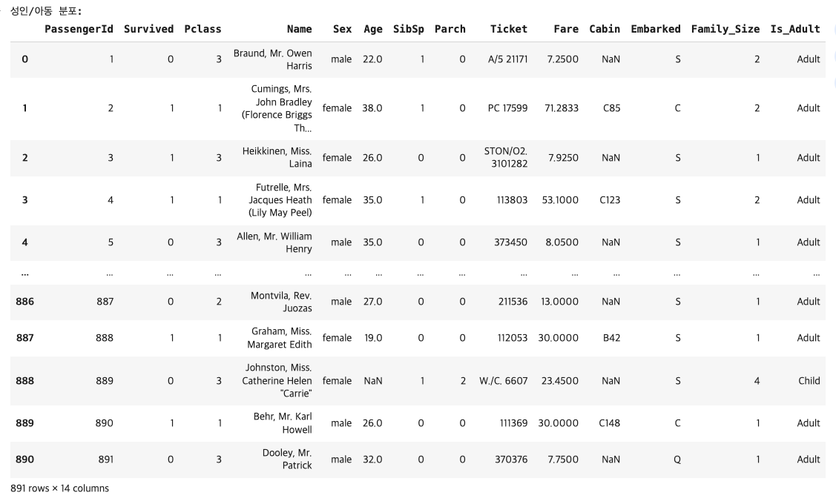
Task: Click the name cell Braund, Mr. Owen Harris
Action: click(x=273, y=59)
